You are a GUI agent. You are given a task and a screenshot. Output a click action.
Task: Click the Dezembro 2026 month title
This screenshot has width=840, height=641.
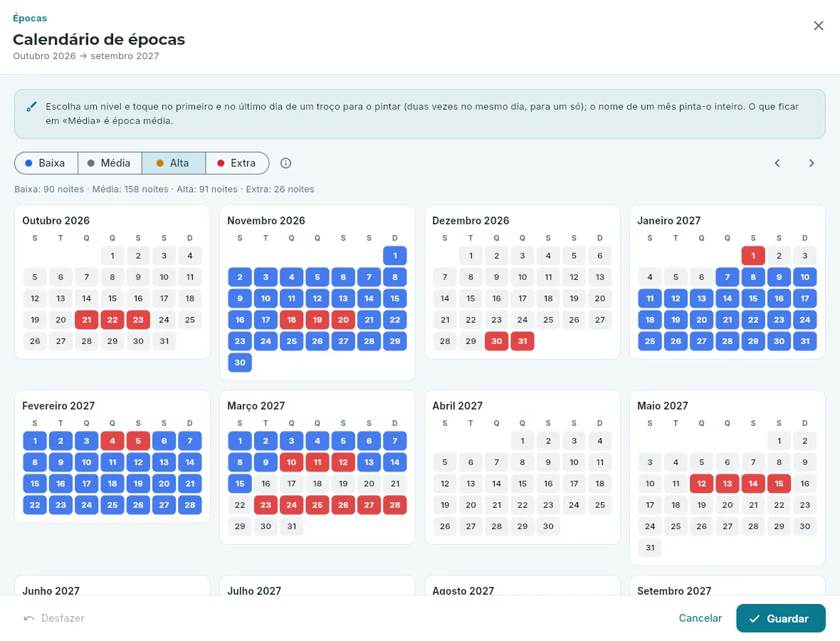[x=471, y=220]
